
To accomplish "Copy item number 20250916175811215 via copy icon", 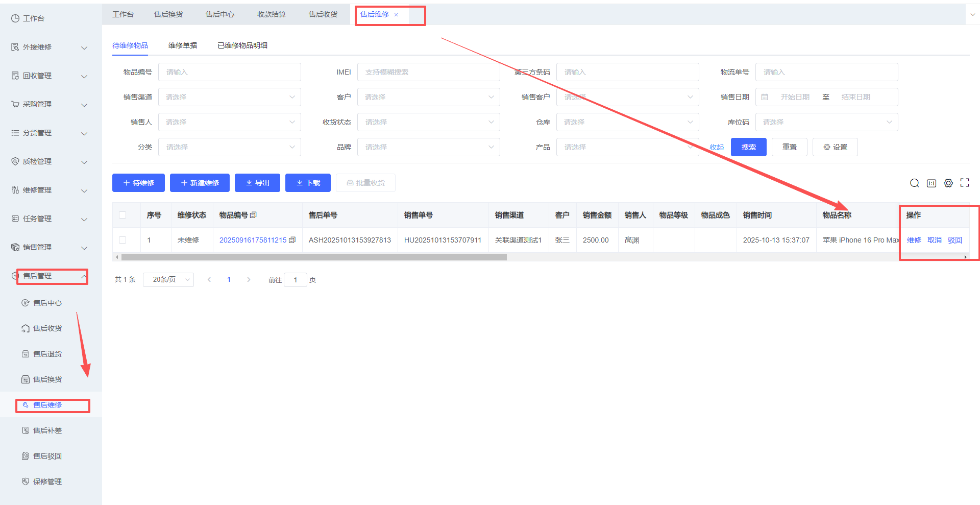I will [292, 240].
